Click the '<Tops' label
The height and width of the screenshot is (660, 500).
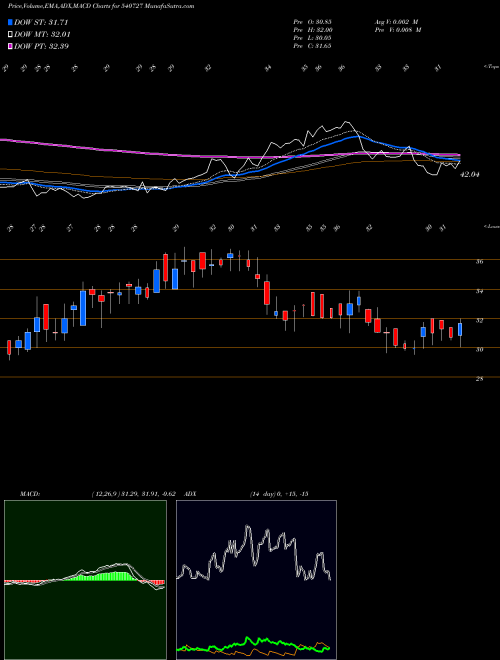[x=491, y=67]
